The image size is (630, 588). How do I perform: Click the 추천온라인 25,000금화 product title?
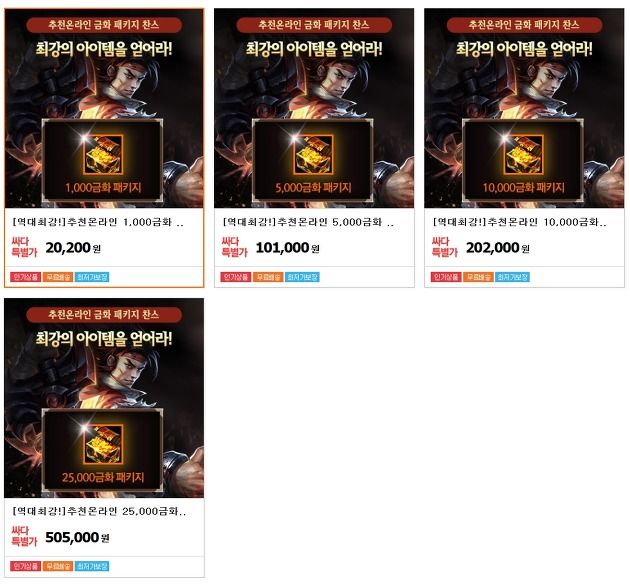pos(99,512)
